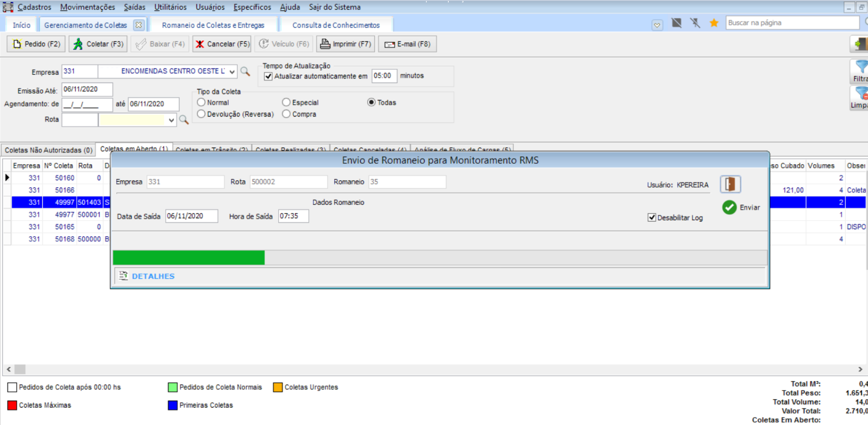The image size is (868, 425).
Task: Click the grid's left scroll arrow
Action: pos(9,369)
